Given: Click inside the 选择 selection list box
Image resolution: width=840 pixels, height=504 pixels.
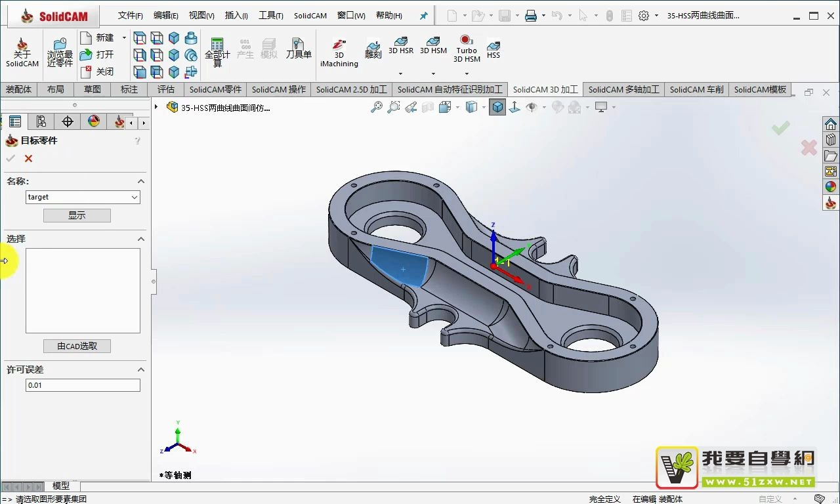Looking at the screenshot, I should tap(83, 291).
